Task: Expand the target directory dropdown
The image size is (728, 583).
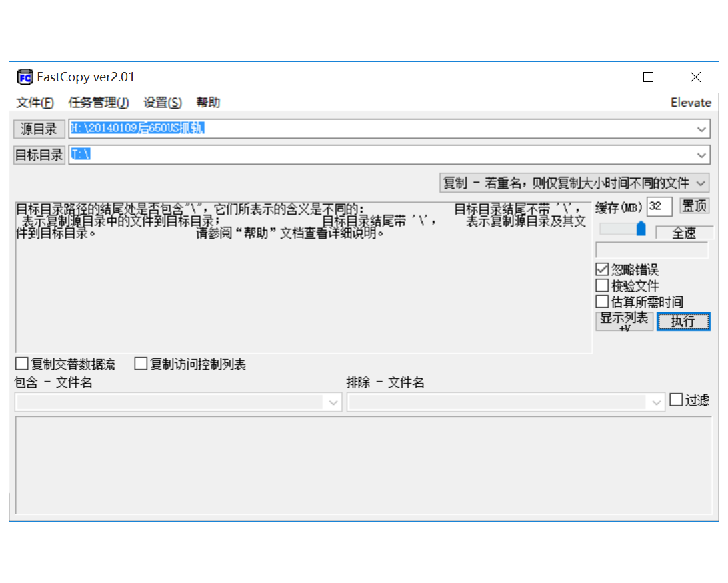Action: point(702,155)
